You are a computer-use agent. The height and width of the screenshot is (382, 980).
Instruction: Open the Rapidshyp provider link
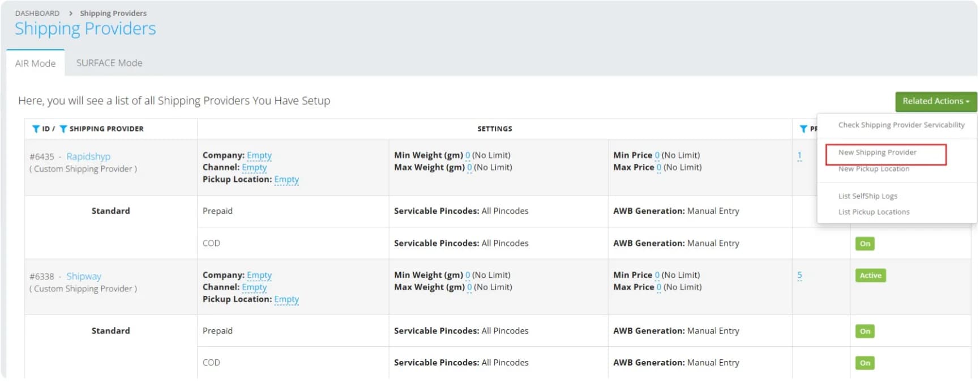tap(88, 156)
